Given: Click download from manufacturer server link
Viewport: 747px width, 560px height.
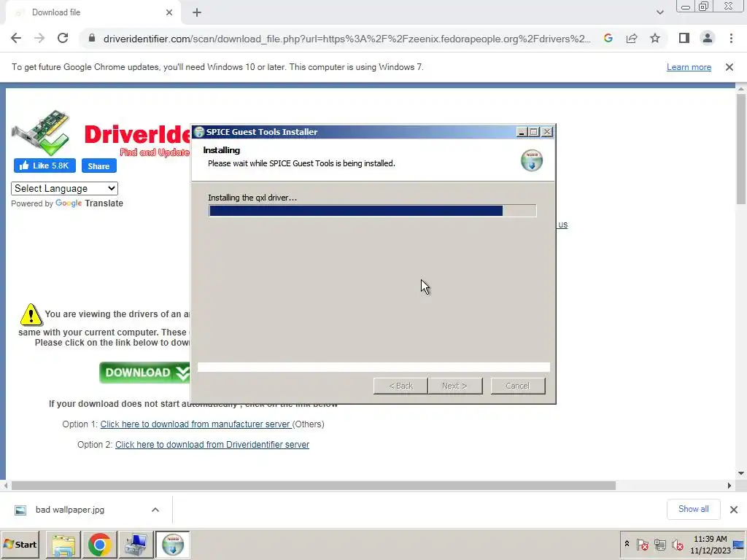Looking at the screenshot, I should pyautogui.click(x=196, y=424).
